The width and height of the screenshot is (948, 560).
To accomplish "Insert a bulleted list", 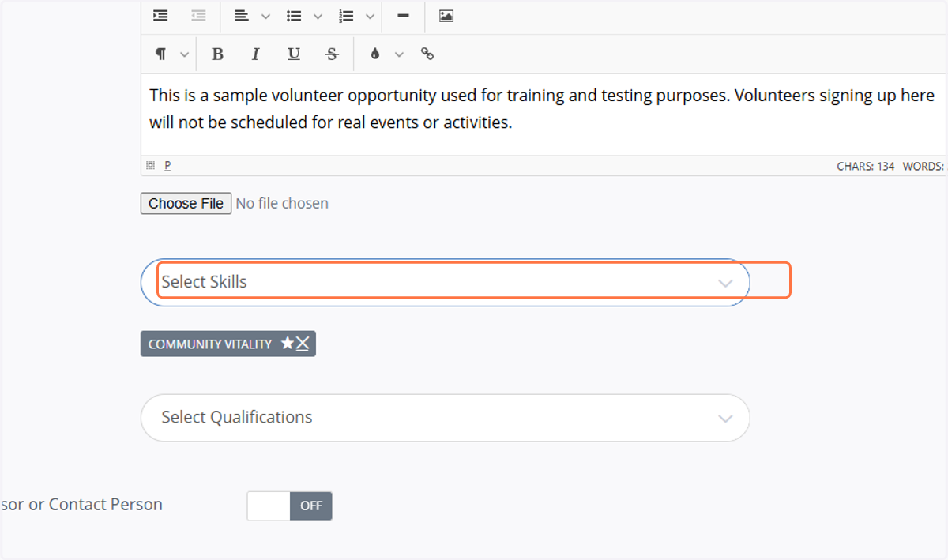I will point(294,16).
